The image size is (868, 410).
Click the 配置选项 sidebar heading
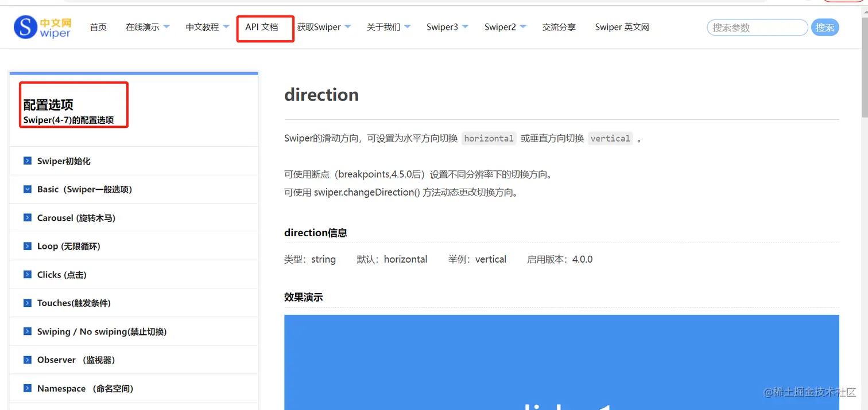tap(48, 105)
